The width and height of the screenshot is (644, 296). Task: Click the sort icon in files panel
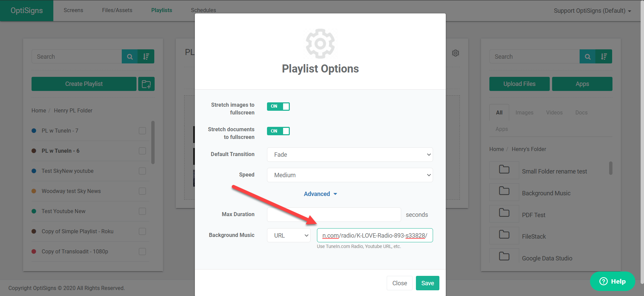click(604, 57)
